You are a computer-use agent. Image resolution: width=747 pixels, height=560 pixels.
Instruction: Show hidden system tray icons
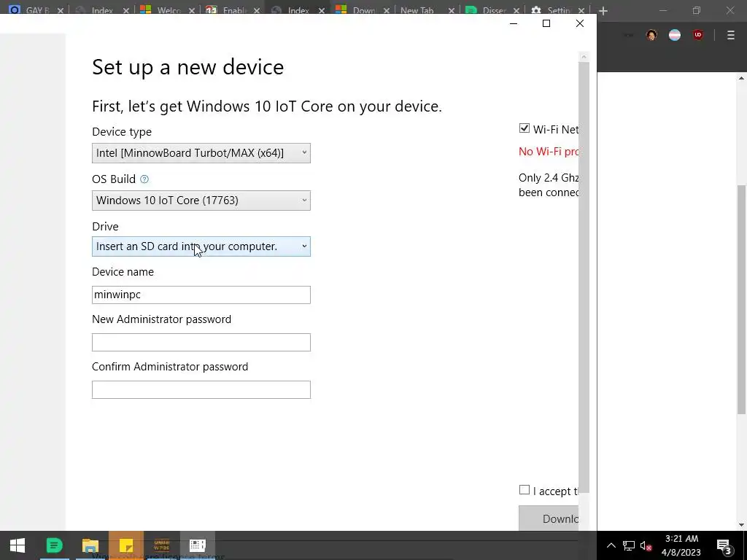point(611,545)
